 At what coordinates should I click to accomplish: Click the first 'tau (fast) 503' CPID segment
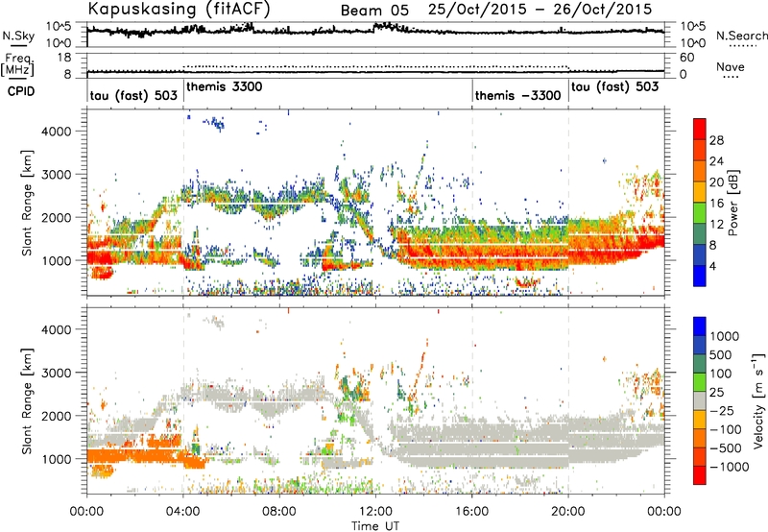[133, 95]
